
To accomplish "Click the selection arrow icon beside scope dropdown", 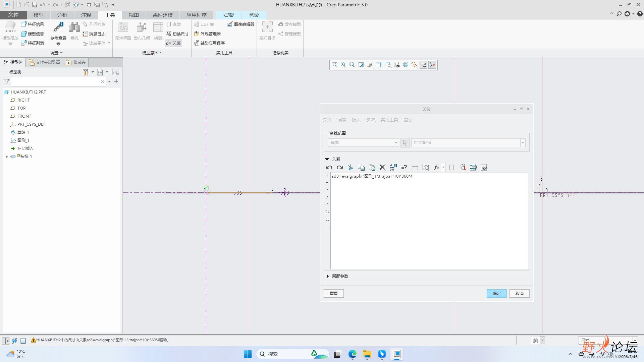I will [405, 143].
